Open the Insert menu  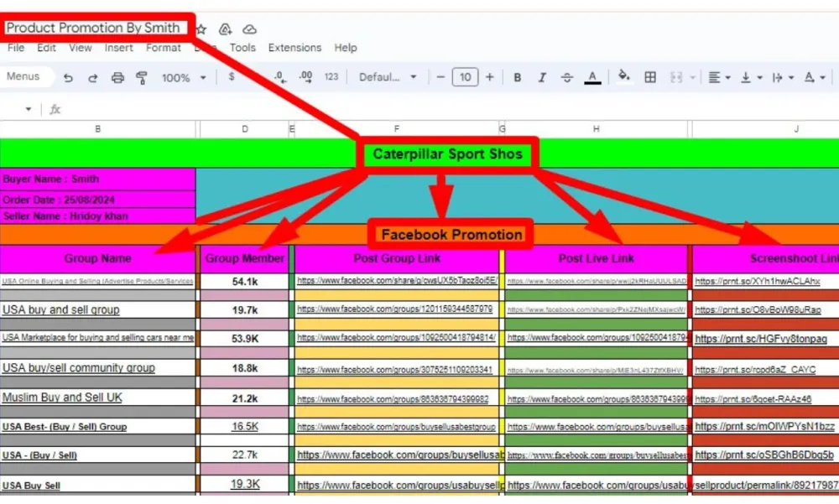click(x=119, y=48)
